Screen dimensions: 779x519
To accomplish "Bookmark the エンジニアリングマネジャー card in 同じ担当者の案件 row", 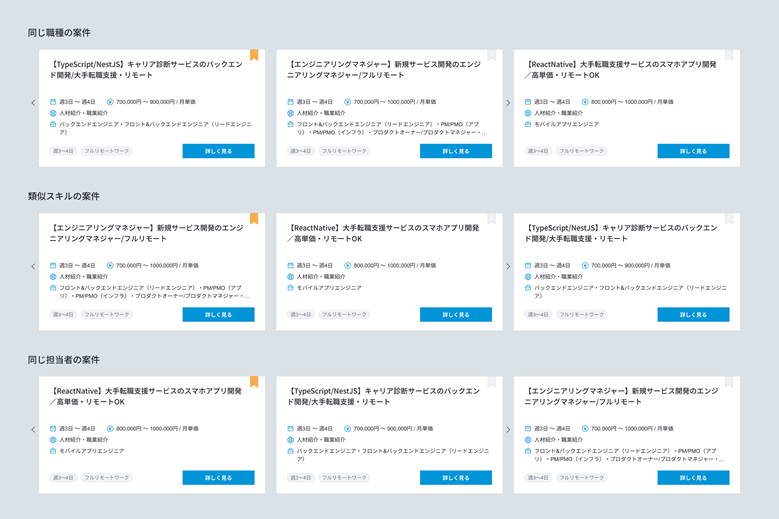I will [729, 381].
